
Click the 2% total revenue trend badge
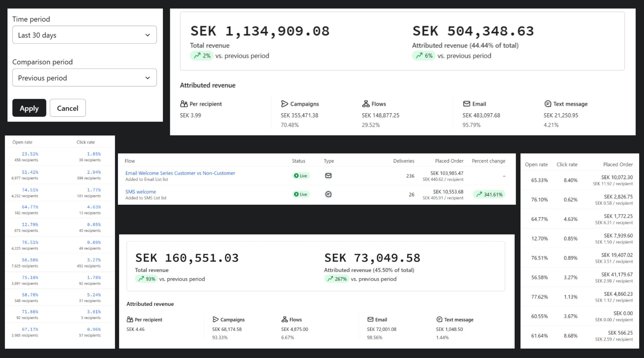pyautogui.click(x=202, y=56)
